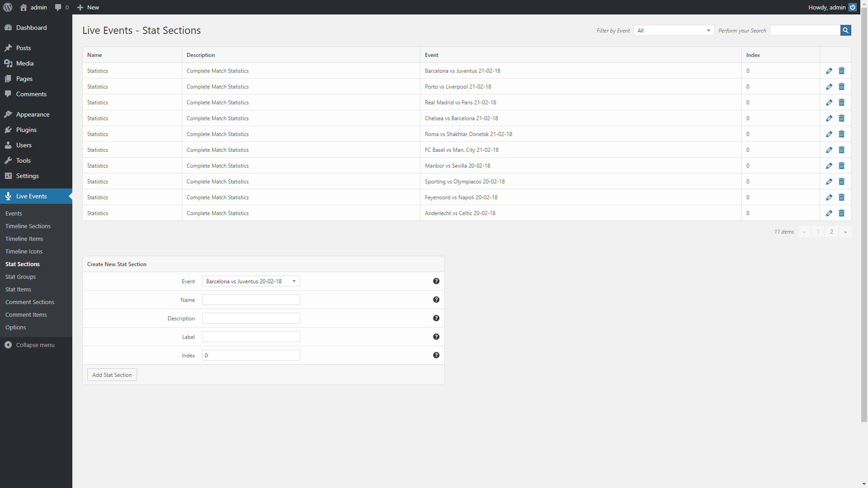
Task: Collapse the admin sidebar menu
Action: [x=30, y=345]
